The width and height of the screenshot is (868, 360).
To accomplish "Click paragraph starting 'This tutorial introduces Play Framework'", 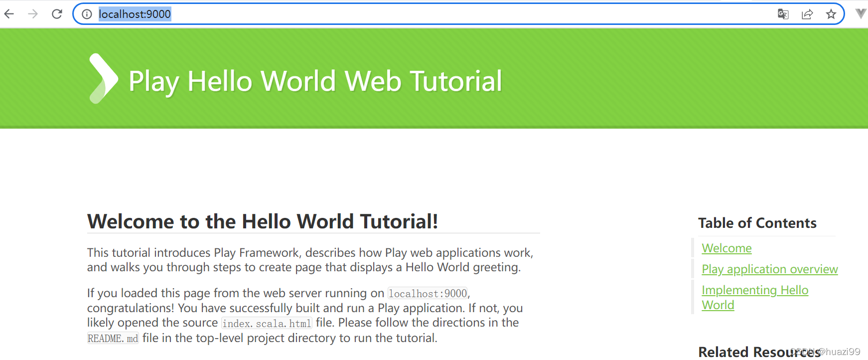I will pos(310,260).
